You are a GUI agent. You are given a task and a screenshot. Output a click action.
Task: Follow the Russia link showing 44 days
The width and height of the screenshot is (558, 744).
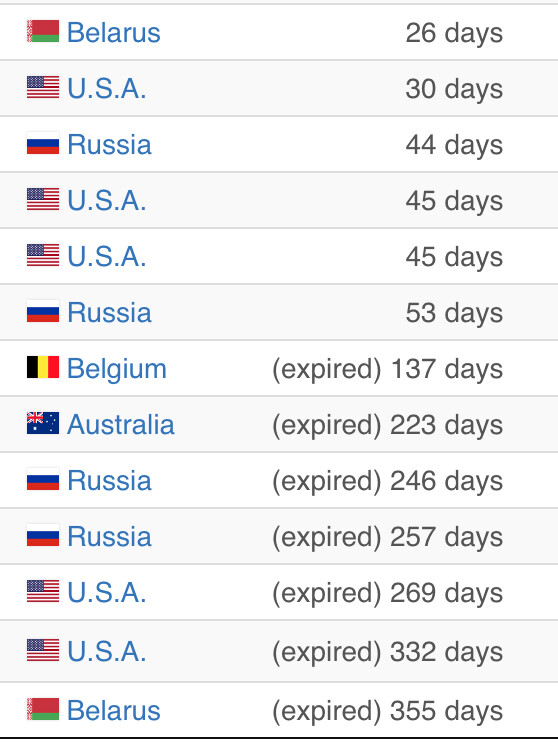pyautogui.click(x=110, y=144)
